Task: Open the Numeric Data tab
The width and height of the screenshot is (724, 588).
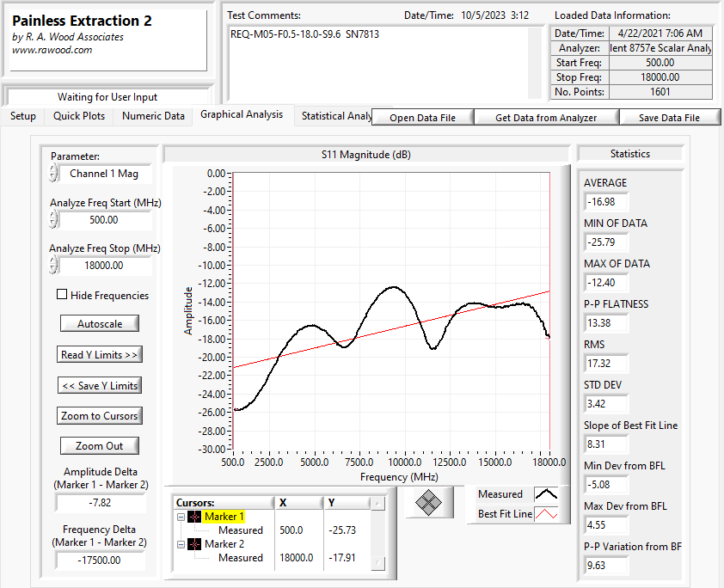Action: pos(153,116)
